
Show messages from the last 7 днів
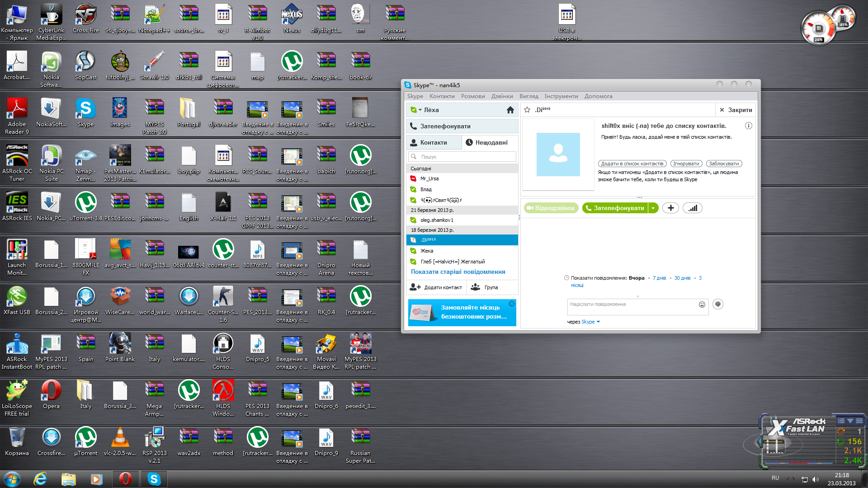659,278
